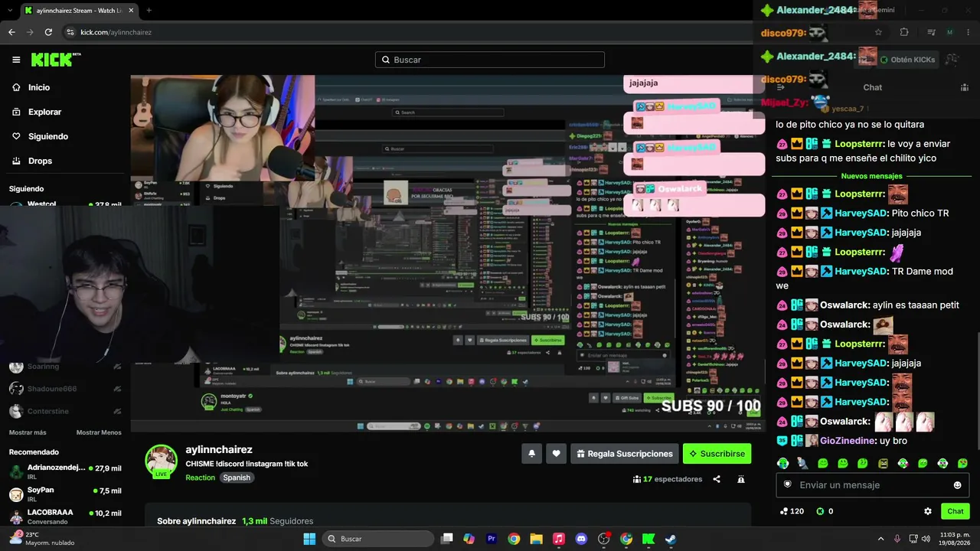Open Task View on the taskbar
The image size is (980, 551).
pos(447,539)
